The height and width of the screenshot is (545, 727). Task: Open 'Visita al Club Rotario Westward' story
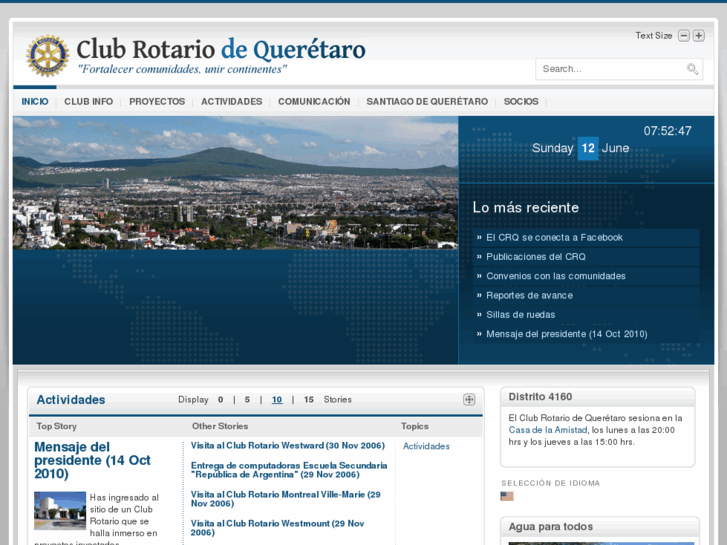pyautogui.click(x=288, y=446)
